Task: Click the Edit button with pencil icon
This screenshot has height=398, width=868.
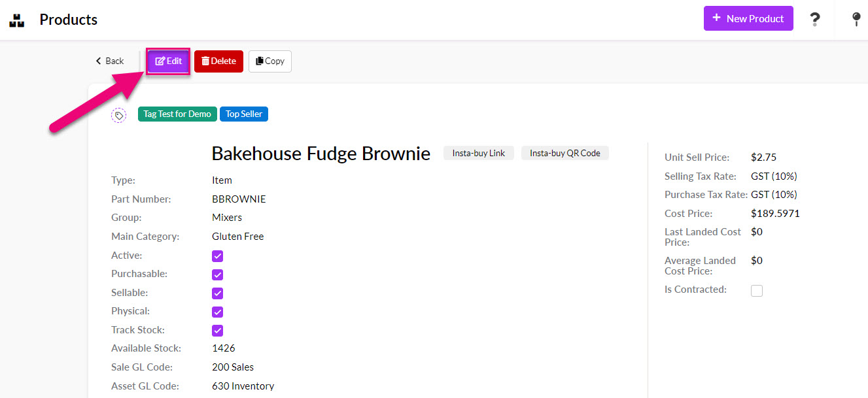Action: [168, 61]
